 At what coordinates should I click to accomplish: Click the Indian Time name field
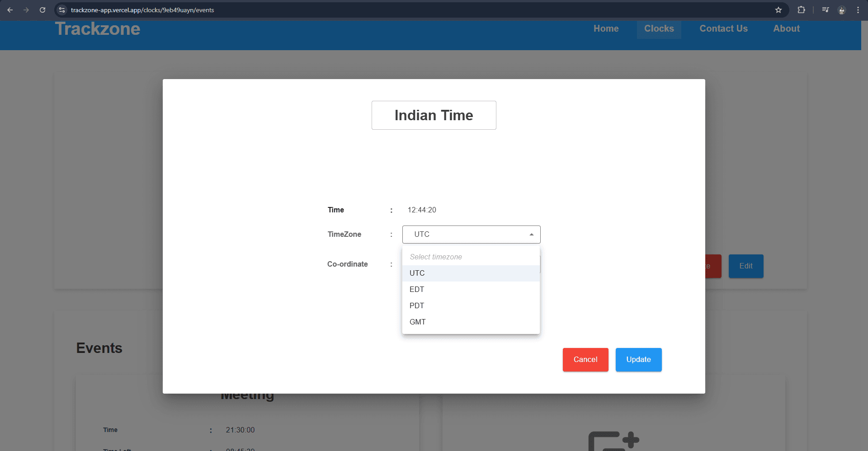(x=434, y=115)
